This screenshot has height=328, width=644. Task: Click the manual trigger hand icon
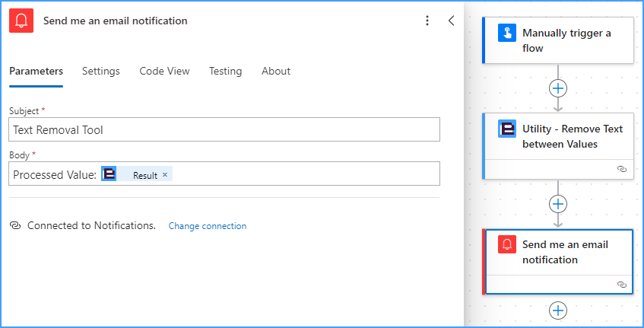coord(507,33)
